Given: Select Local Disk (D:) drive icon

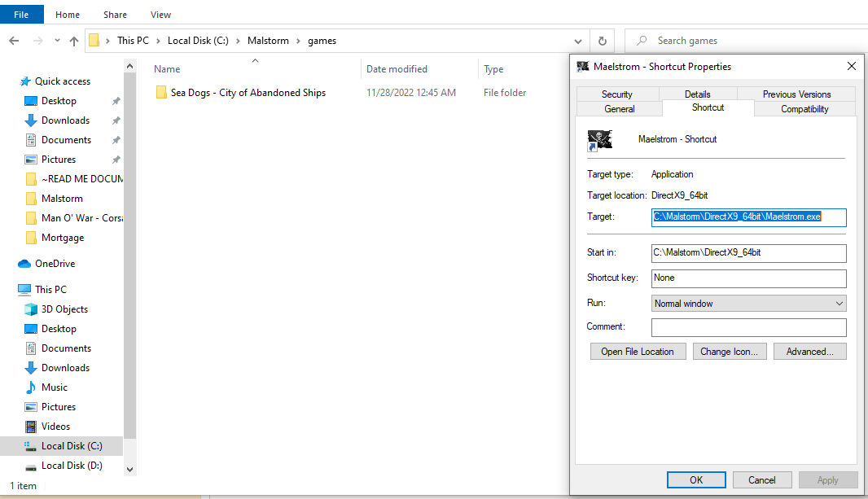Looking at the screenshot, I should coord(31,466).
